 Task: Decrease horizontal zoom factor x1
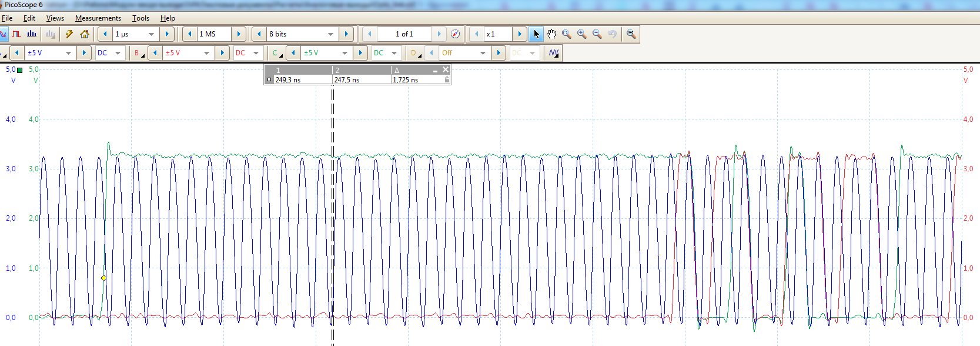pyautogui.click(x=476, y=34)
